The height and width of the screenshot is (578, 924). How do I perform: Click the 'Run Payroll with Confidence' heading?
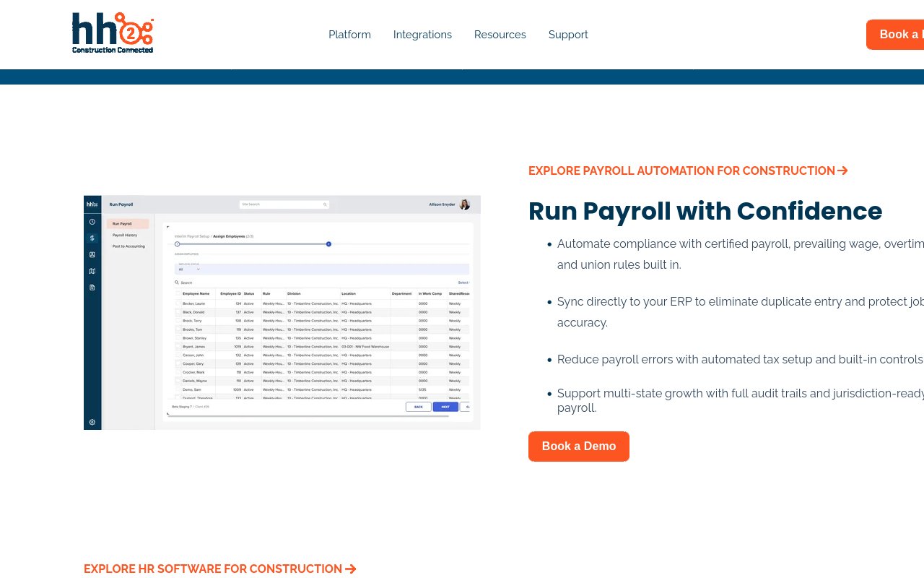point(705,211)
